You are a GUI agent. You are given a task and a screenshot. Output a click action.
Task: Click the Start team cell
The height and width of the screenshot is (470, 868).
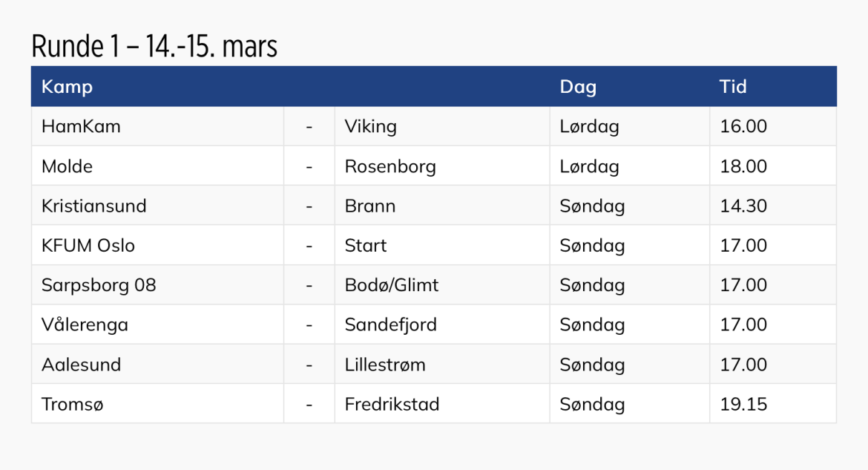pos(366,246)
